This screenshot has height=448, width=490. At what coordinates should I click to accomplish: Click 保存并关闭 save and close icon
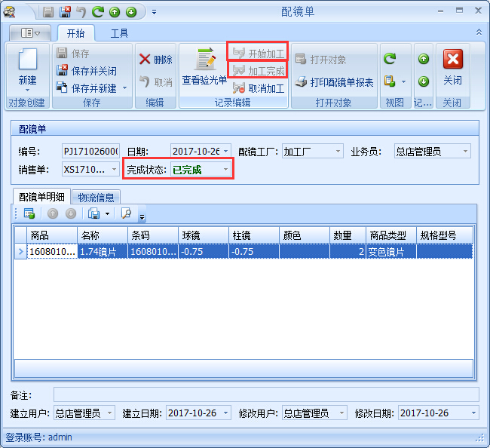pos(63,71)
